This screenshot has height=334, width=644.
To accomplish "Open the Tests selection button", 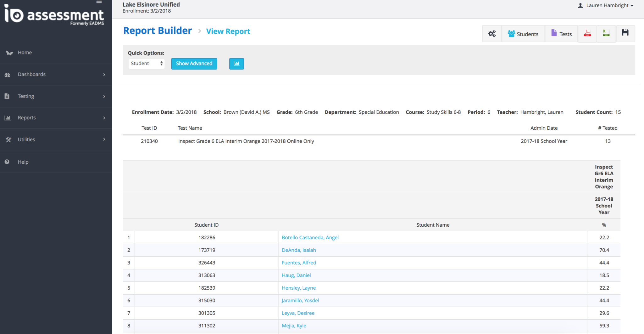I will (561, 34).
